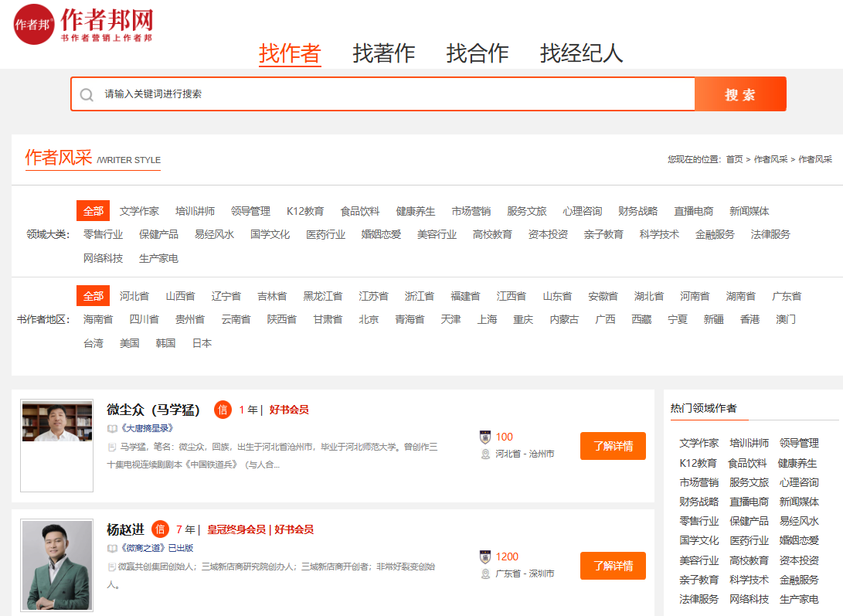Click the magnifier icon in search box
843x616 pixels.
(x=87, y=94)
